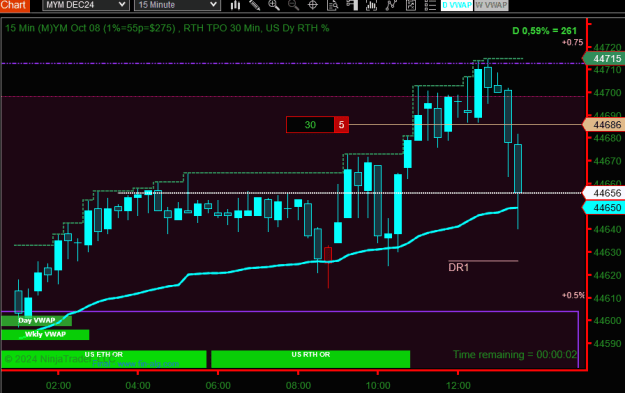The width and height of the screenshot is (625, 393).
Task: Click the +0.5% percent label
Action: coord(573,295)
